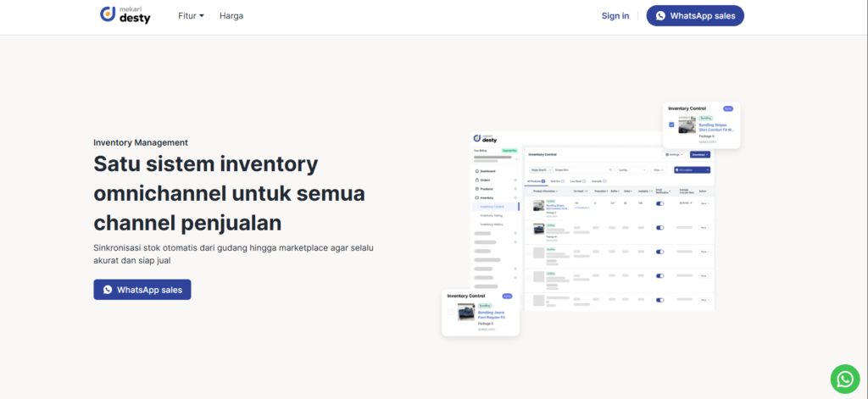The height and width of the screenshot is (399, 868).
Task: Select the Products icon in the preview sidebar
Action: 477,188
